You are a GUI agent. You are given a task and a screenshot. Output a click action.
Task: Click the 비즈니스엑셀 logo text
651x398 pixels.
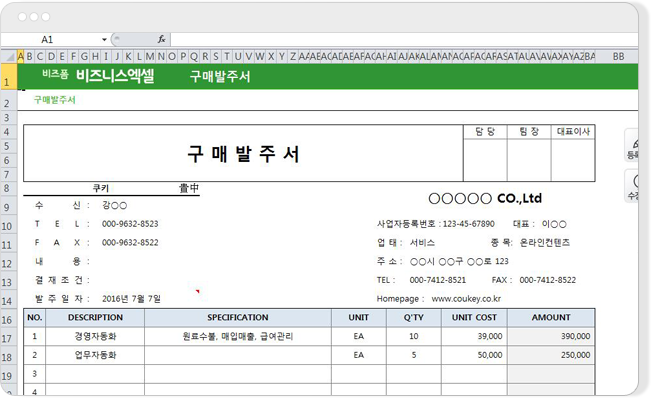(x=115, y=76)
